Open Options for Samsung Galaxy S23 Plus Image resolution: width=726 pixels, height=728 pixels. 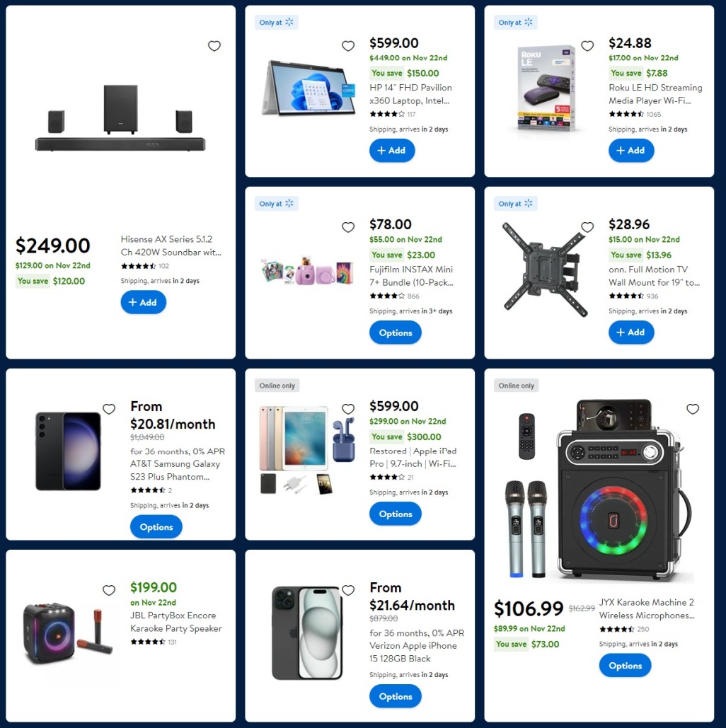(156, 527)
